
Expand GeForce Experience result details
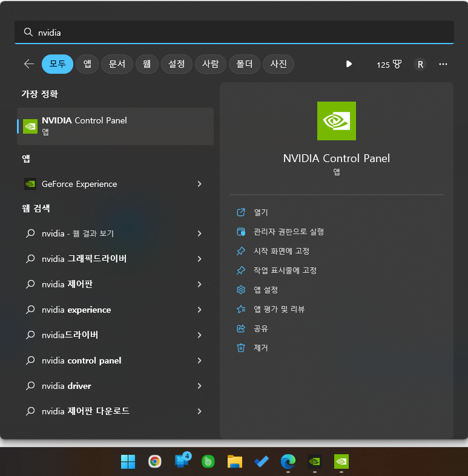point(199,184)
